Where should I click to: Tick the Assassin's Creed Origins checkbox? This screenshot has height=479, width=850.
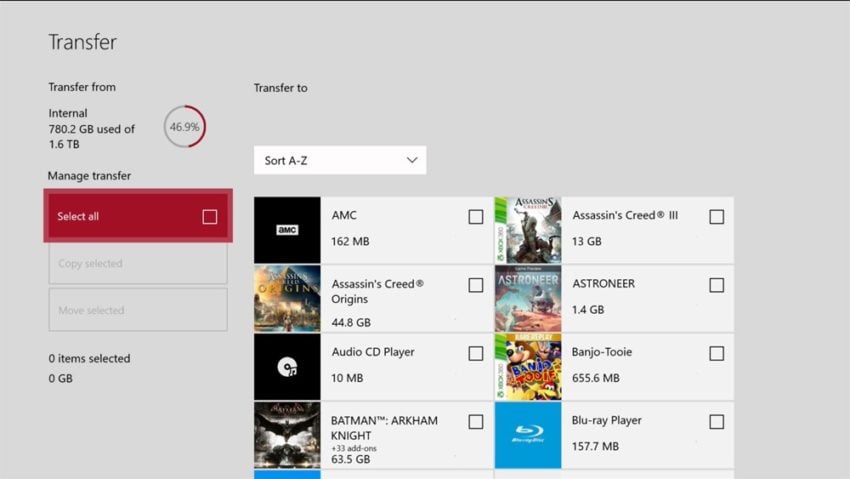click(475, 285)
